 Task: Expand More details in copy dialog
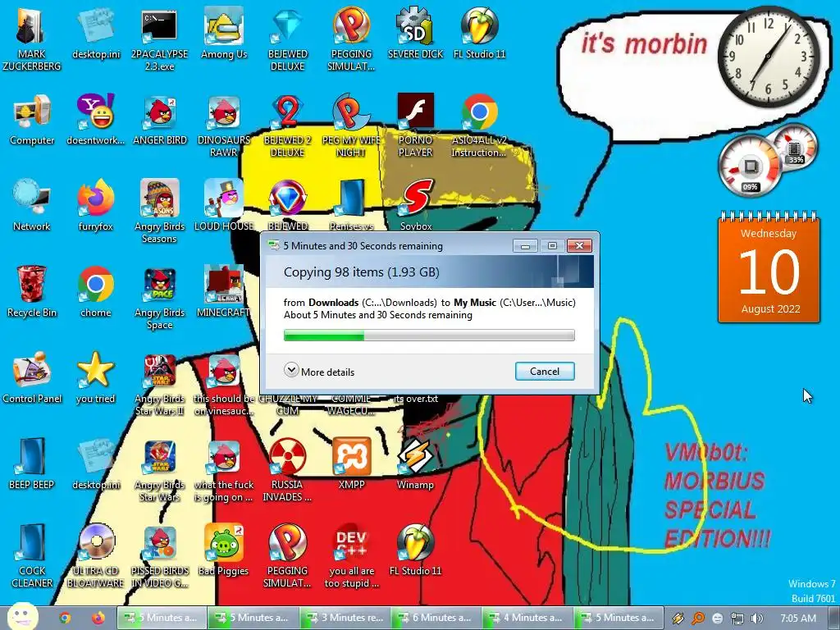319,372
